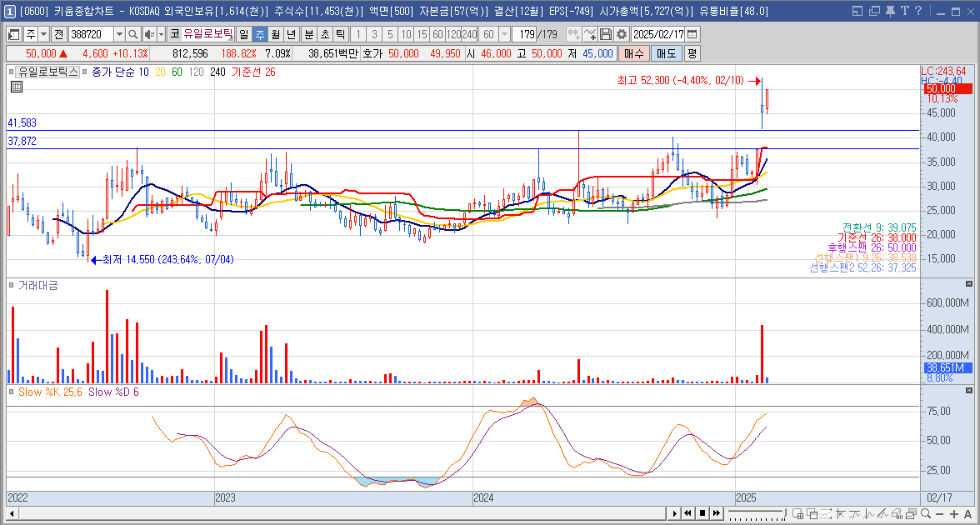
Task: Select the 분 minute period button
Action: tap(308, 33)
